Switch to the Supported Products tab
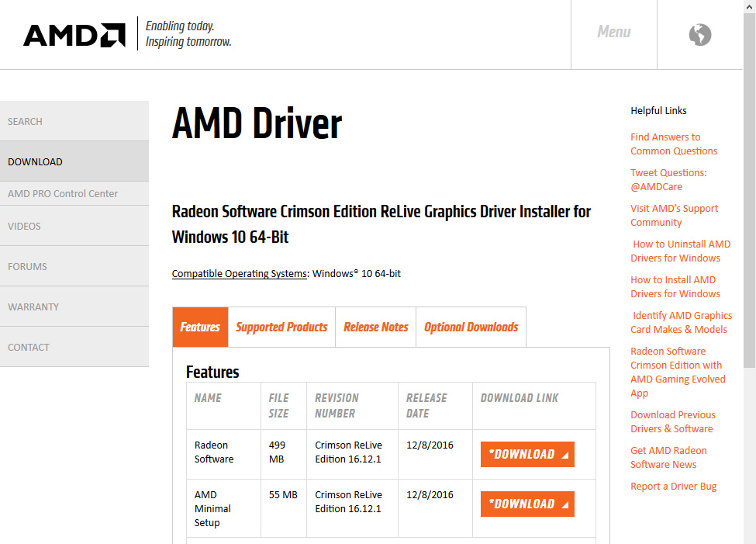Screen dimensions: 756x544 [x=281, y=327]
